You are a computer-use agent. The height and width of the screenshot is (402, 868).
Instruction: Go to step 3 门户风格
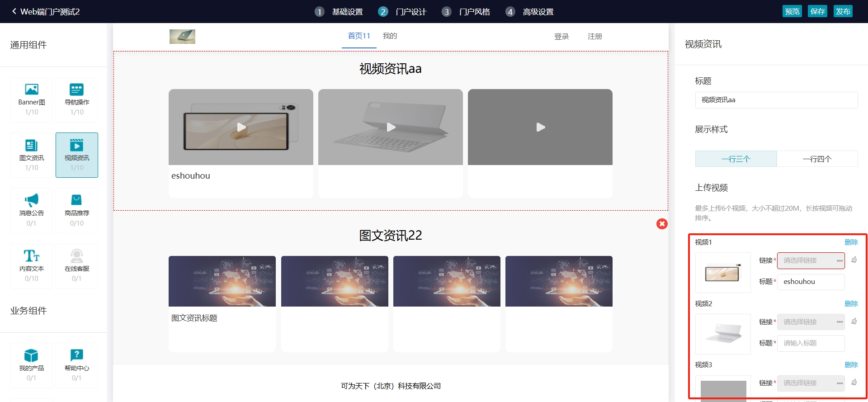click(x=466, y=12)
